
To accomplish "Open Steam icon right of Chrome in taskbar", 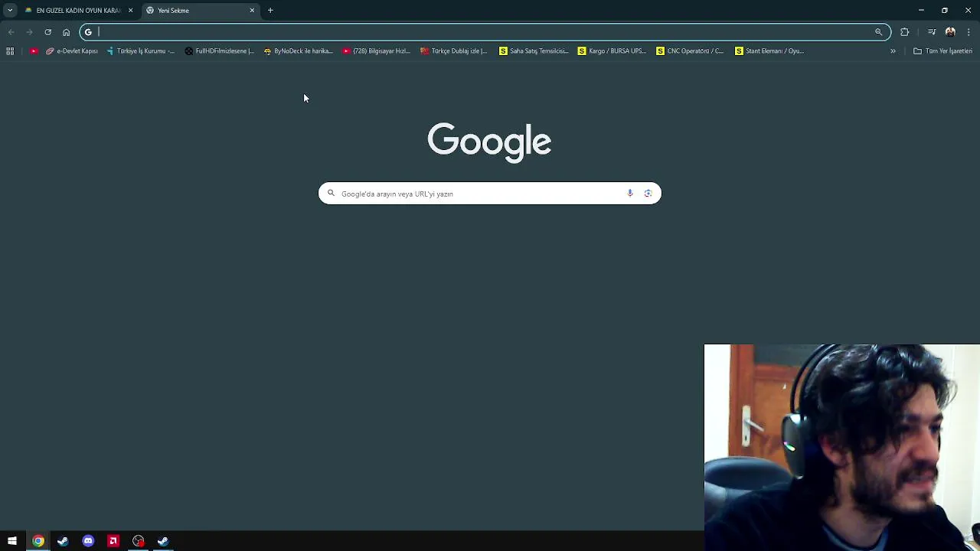I will click(63, 541).
